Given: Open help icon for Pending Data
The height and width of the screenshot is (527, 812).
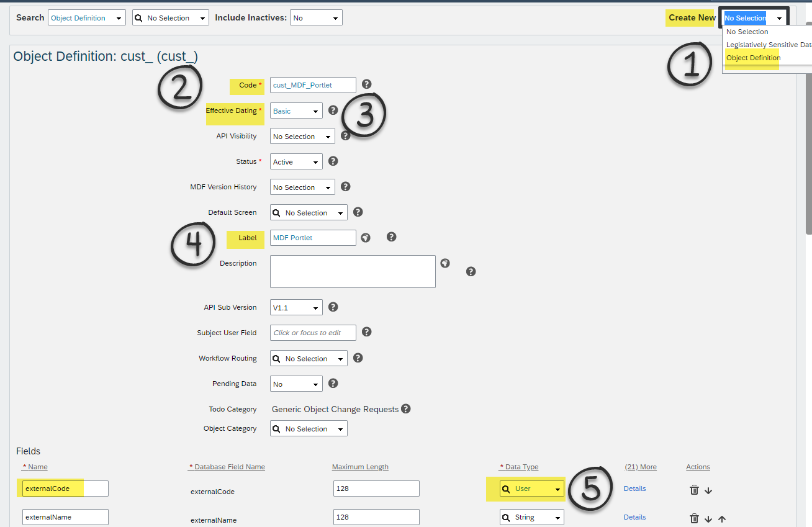Looking at the screenshot, I should point(333,383).
